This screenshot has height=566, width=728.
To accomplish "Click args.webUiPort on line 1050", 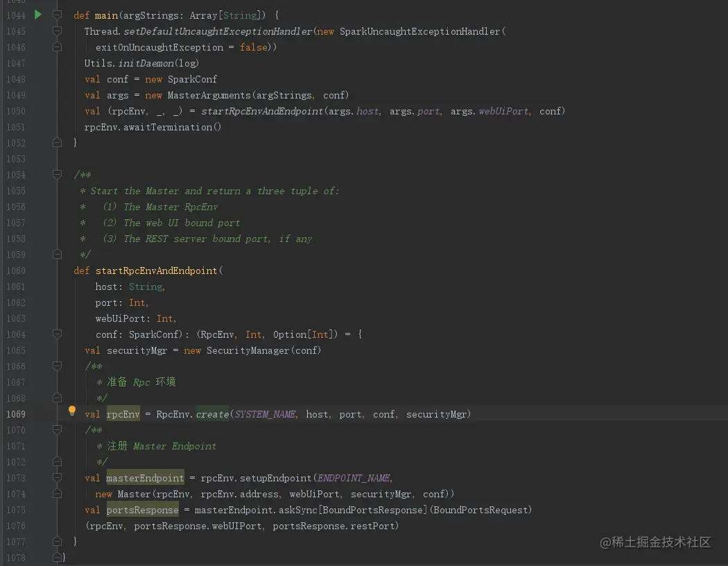I will pyautogui.click(x=489, y=111).
